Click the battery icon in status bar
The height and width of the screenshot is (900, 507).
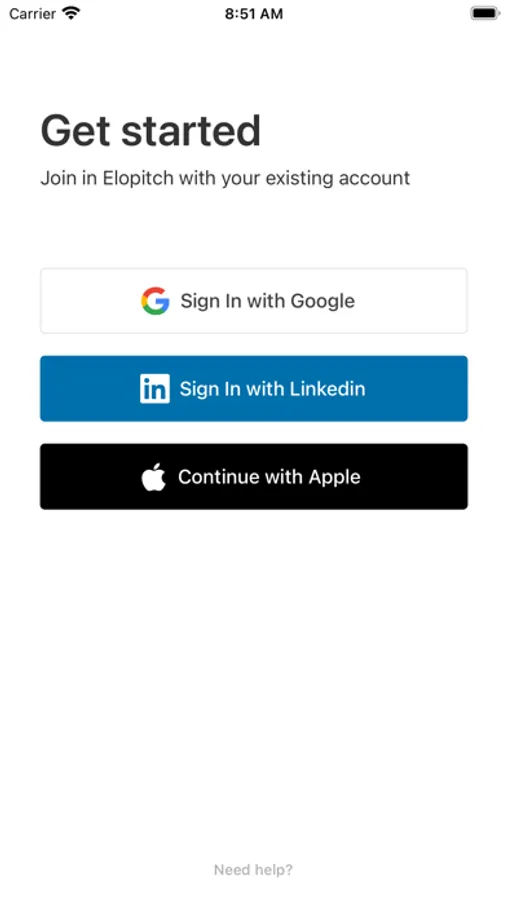point(485,14)
